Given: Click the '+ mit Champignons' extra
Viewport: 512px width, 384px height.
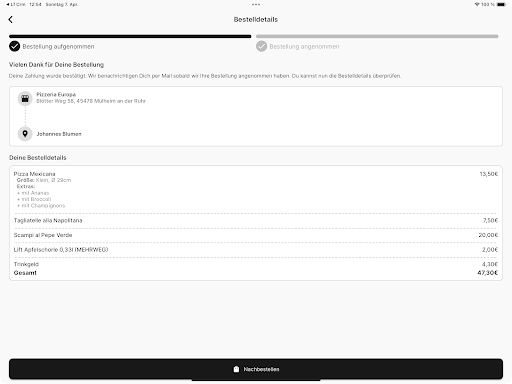Looking at the screenshot, I should 41,206.
